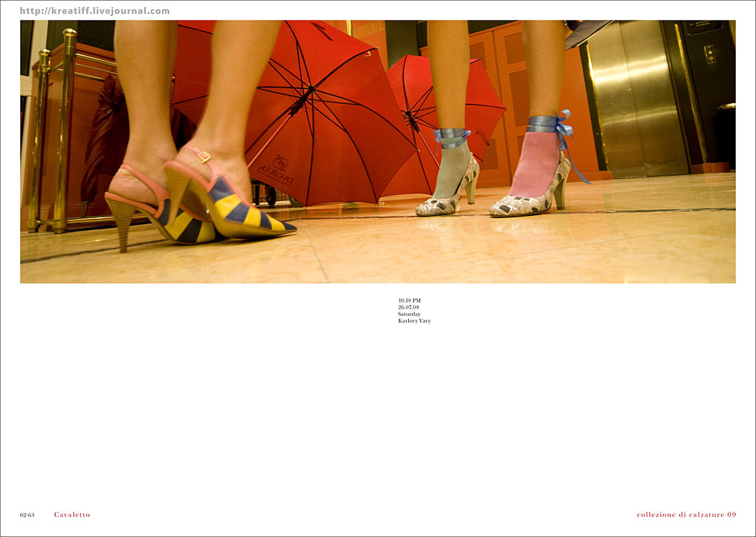Click the buckle on the pink ankle strap
Screen dimensions: 756x537
point(203,157)
